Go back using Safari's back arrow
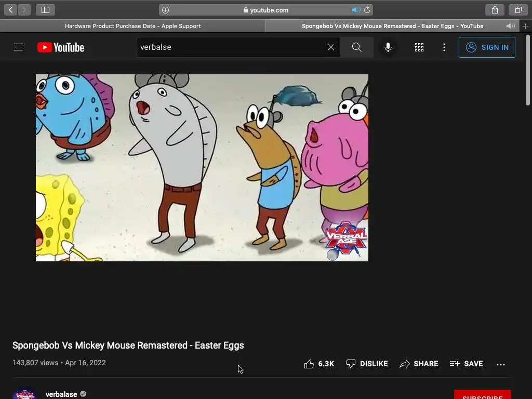Viewport: 532px width, 399px height. [11, 10]
